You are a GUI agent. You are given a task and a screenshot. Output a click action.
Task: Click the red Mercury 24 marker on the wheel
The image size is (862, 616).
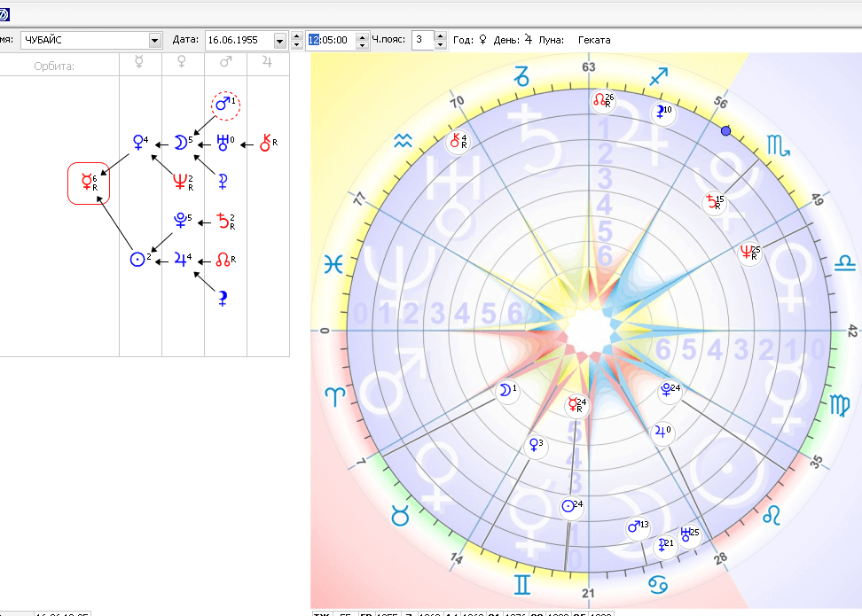click(x=576, y=406)
